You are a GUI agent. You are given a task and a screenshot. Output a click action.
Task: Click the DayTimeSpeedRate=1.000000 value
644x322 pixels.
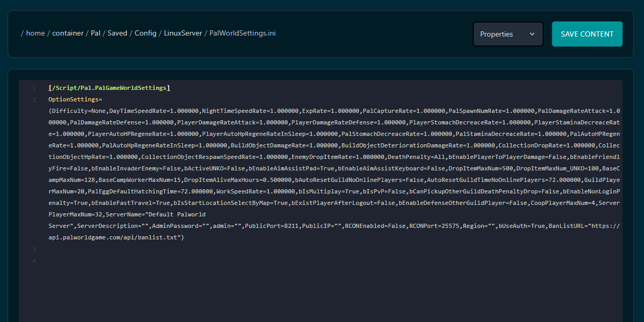pos(154,111)
